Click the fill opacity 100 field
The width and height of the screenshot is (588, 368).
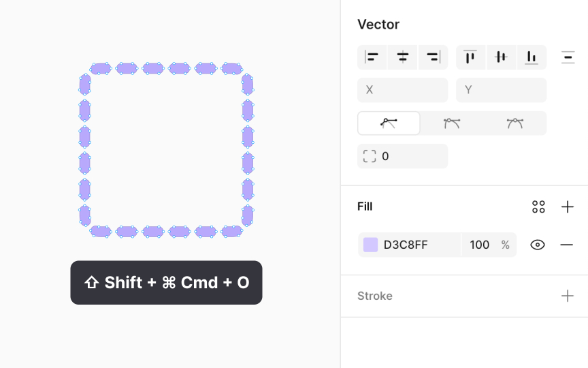tap(480, 245)
